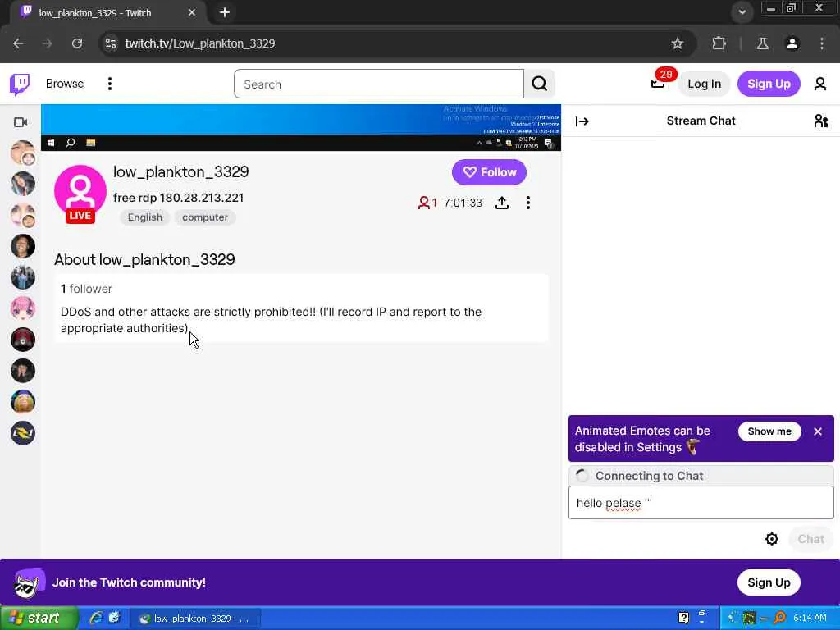Screen dimensions: 840x630
Task: Reload the page with the refresh icon
Action: click(x=77, y=43)
